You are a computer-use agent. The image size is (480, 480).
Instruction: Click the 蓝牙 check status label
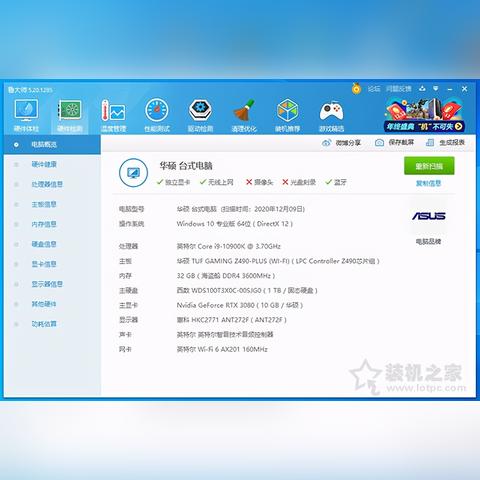[x=336, y=182]
